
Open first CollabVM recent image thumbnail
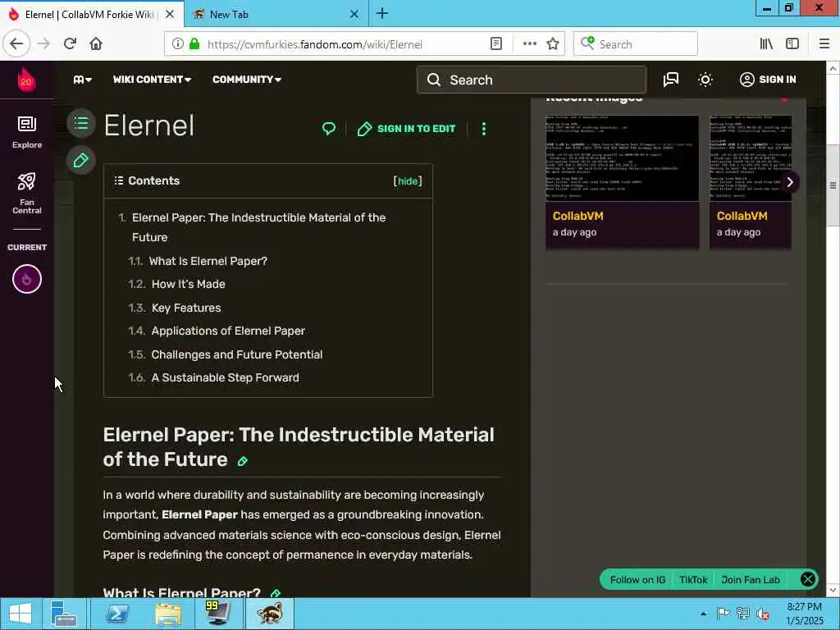(622, 158)
